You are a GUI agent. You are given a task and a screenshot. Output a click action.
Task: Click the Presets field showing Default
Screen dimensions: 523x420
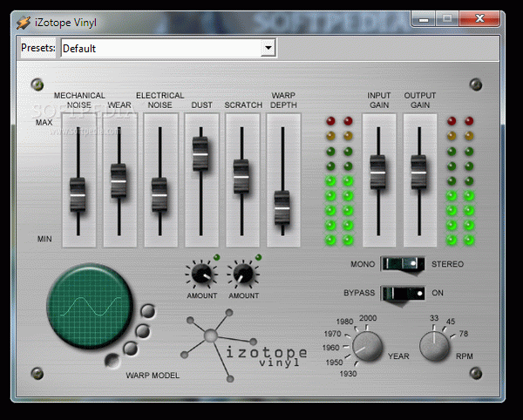pyautogui.click(x=168, y=48)
